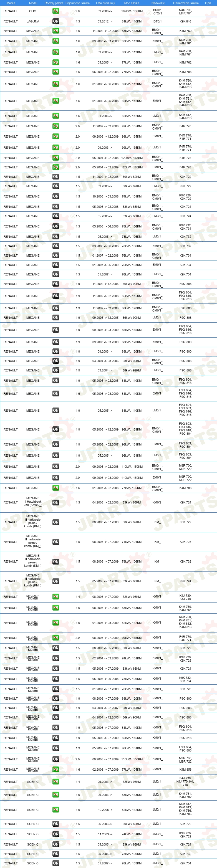The image size is (217, 868).
Task: Click petrol icon in MEGANE KOMBI 2.0 99kW row
Action: [55, 637]
